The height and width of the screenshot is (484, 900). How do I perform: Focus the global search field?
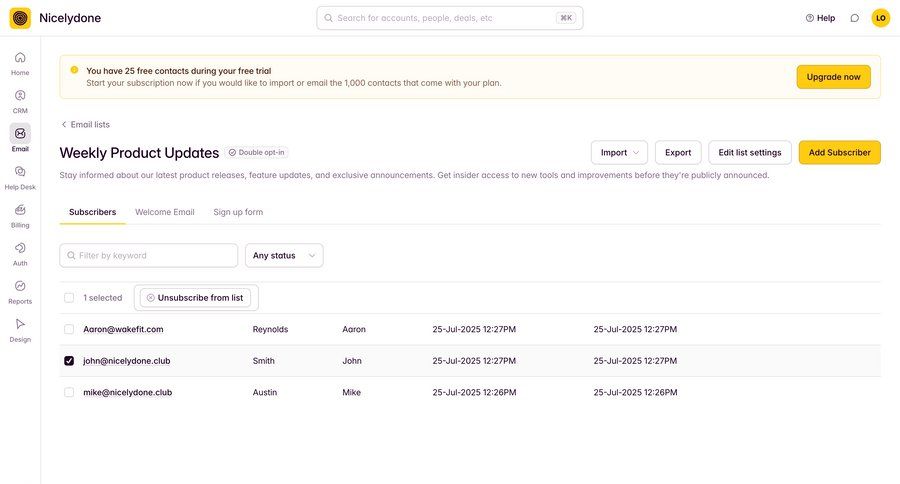(x=450, y=18)
